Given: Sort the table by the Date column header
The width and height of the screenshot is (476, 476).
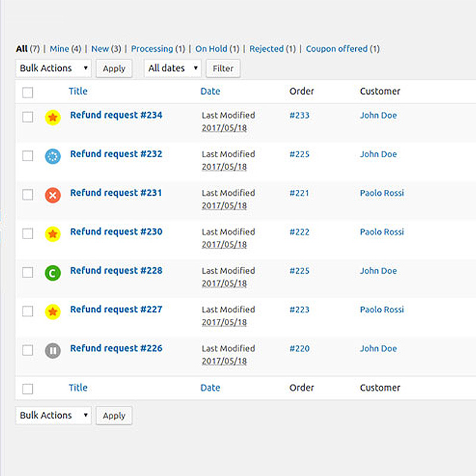Looking at the screenshot, I should [210, 91].
